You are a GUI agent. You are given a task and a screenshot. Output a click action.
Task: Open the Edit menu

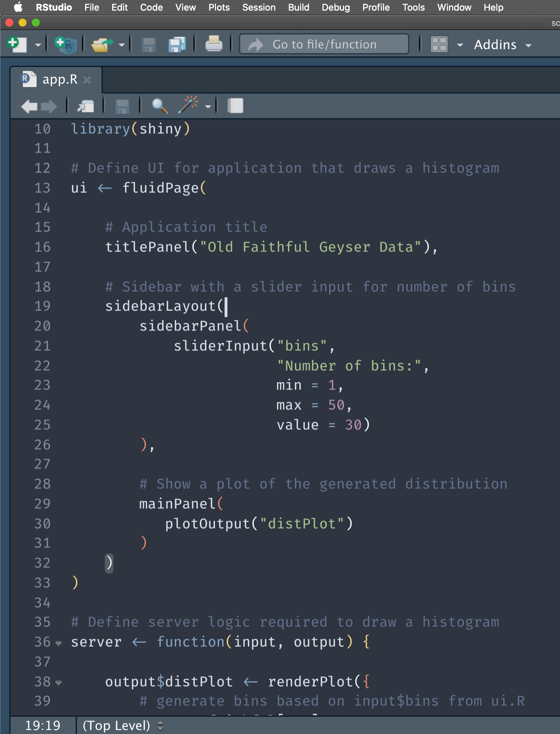(x=119, y=7)
